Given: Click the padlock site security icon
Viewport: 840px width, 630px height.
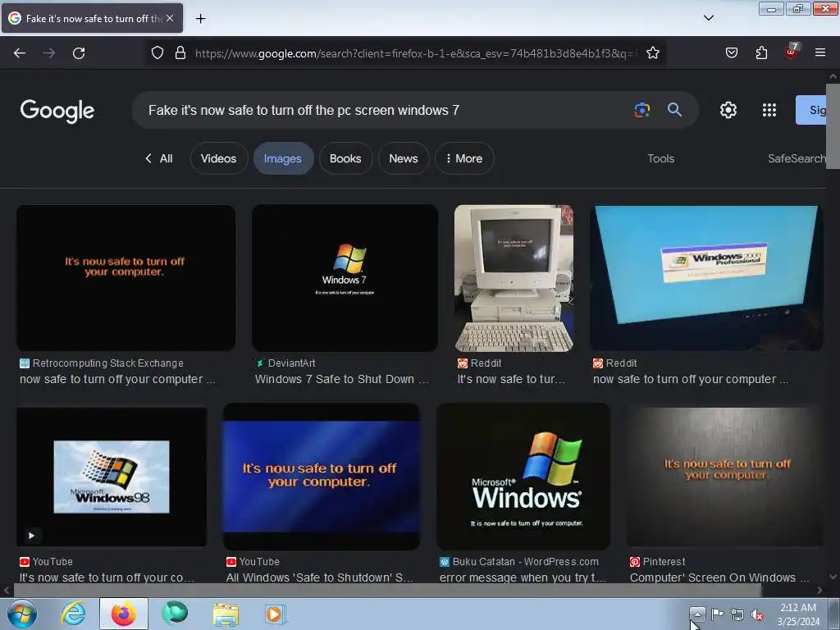Looking at the screenshot, I should (x=180, y=52).
